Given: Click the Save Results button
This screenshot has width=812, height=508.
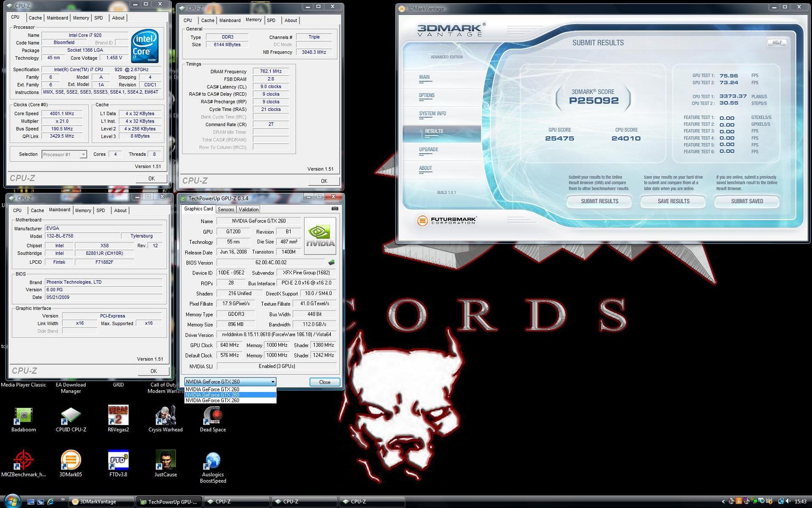Looking at the screenshot, I should click(673, 201).
